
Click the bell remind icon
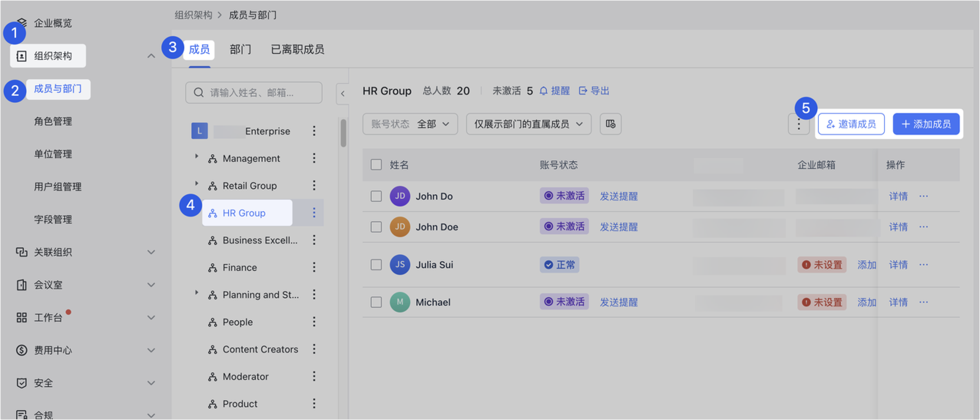tap(543, 91)
